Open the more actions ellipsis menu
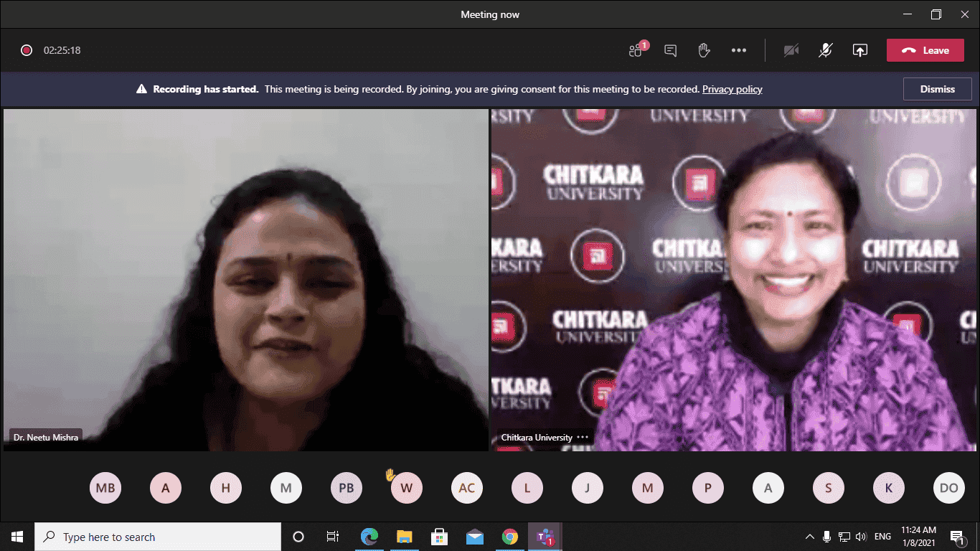980x551 pixels. (739, 50)
